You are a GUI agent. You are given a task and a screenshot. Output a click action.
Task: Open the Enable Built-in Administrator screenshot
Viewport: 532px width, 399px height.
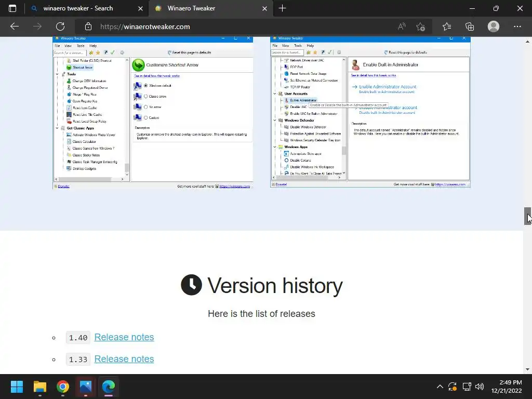click(370, 112)
